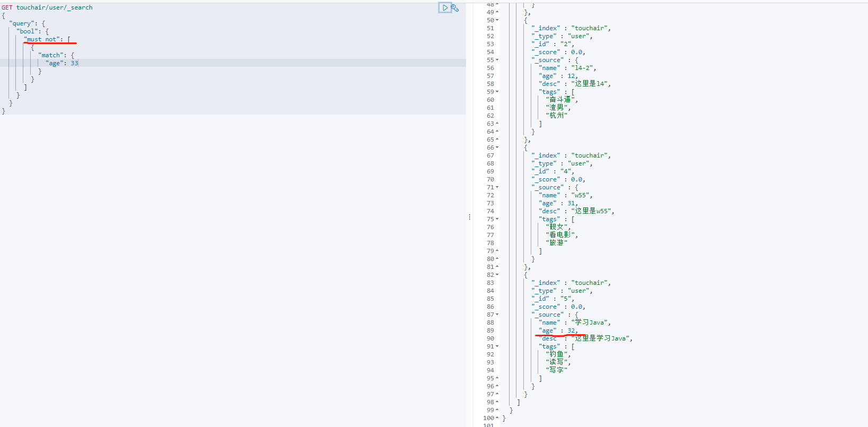Click the "name" : "14-2" response line
Screen dimensions: 868x427
pyautogui.click(x=567, y=68)
